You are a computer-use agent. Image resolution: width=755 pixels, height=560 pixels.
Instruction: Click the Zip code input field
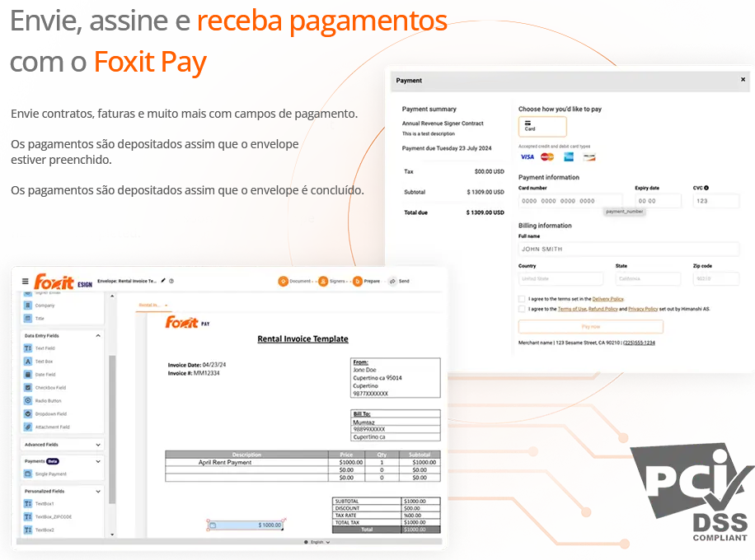click(x=716, y=278)
